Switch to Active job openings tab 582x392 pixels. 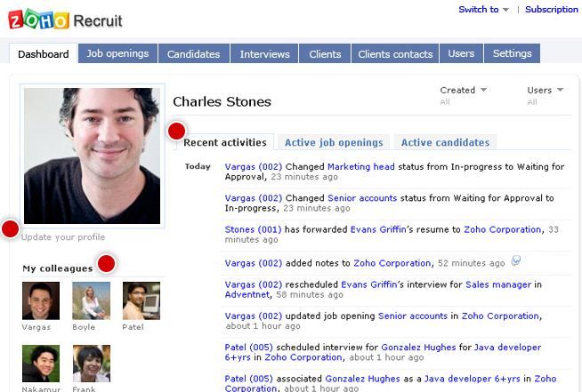tap(334, 142)
